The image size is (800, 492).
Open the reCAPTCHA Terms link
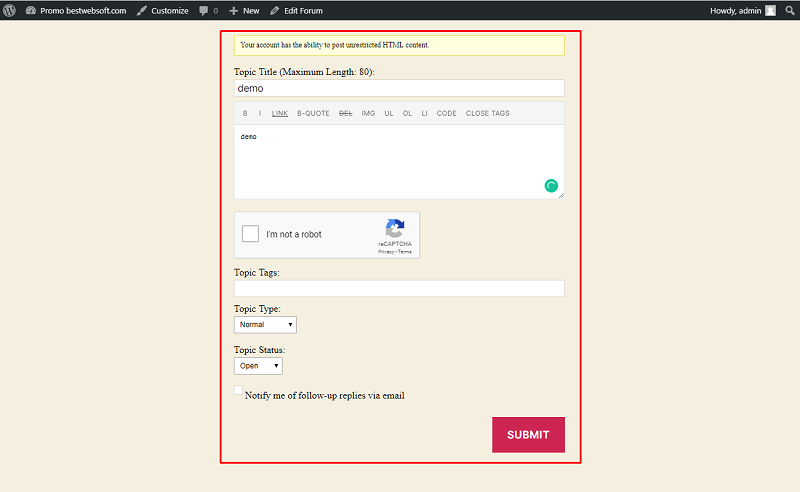click(x=405, y=252)
